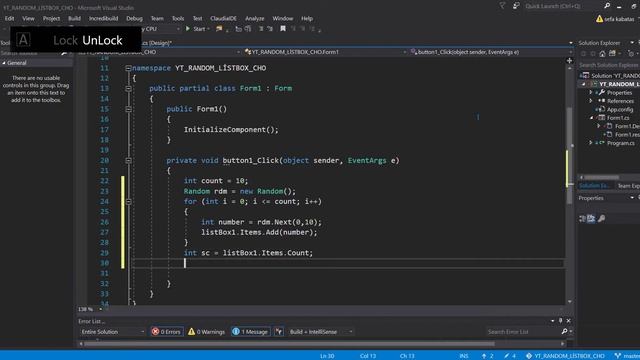Select the Form1.cs [Design] document tab
640x360 pixels.
tap(157, 43)
